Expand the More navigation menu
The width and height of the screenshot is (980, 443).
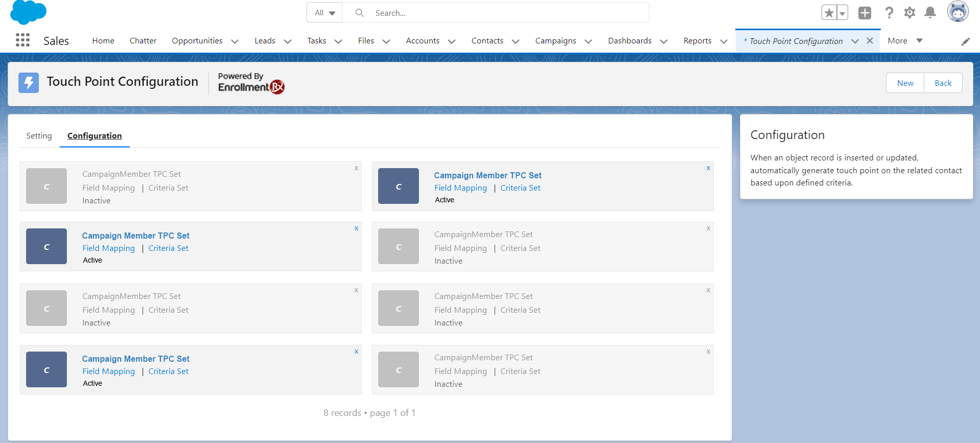pos(905,41)
